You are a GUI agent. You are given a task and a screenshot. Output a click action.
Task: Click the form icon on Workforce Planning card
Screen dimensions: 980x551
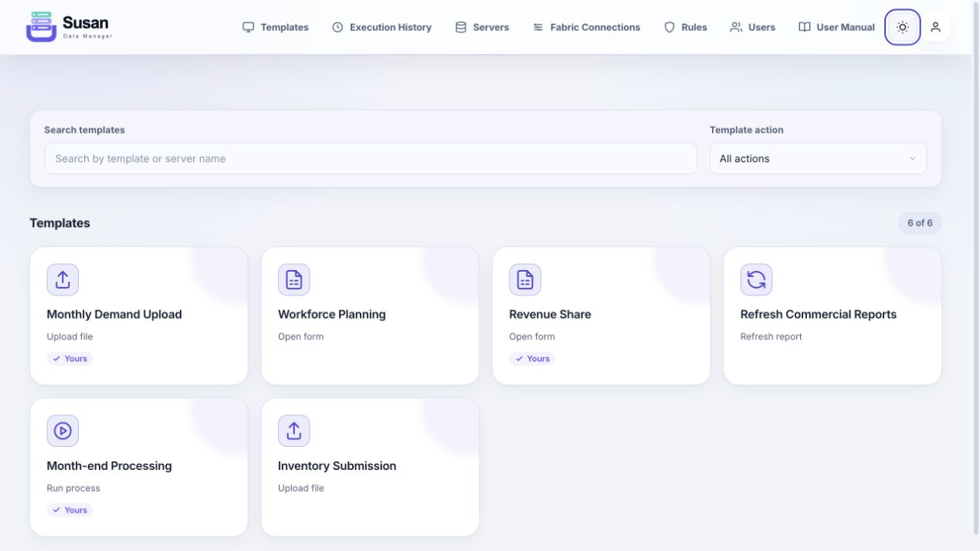click(293, 279)
